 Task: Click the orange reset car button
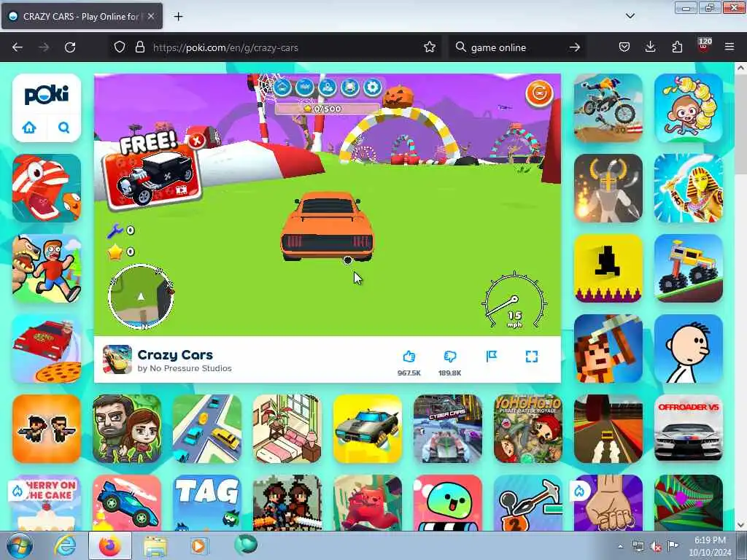coord(539,93)
